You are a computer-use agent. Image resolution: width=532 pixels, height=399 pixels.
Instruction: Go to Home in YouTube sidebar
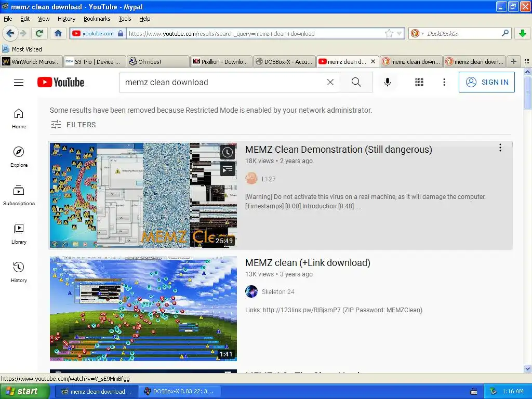coord(19,119)
